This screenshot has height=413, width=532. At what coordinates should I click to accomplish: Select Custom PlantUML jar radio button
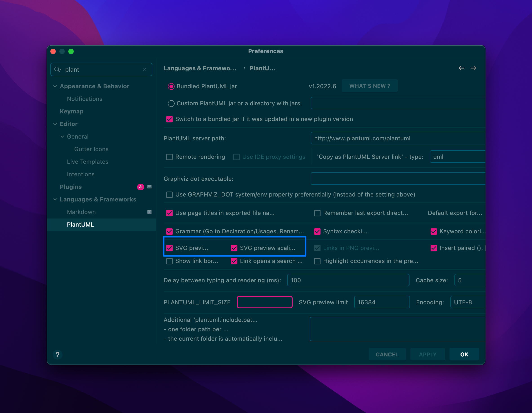tap(171, 104)
